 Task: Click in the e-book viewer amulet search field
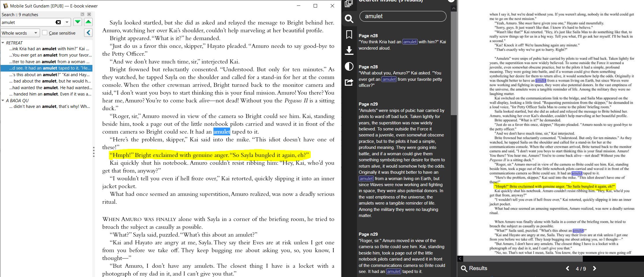(28, 22)
